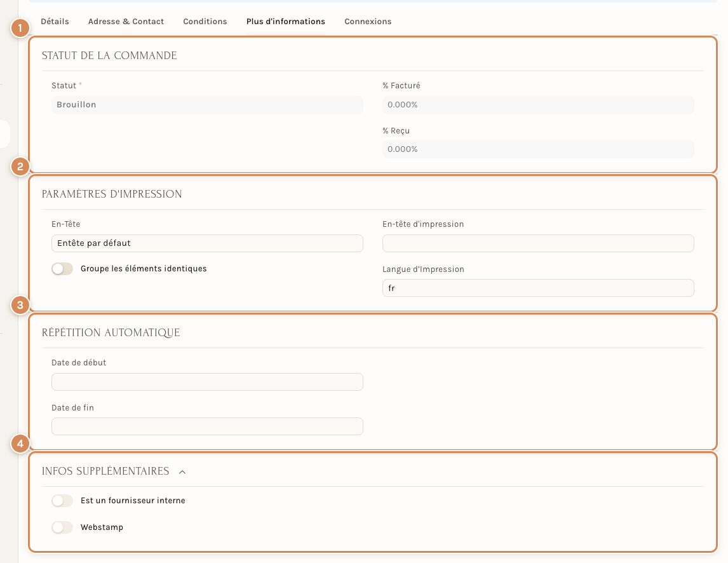Click the En-Tête field with Entête par défaut
Image resolution: width=728 pixels, height=563 pixels.
[207, 243]
